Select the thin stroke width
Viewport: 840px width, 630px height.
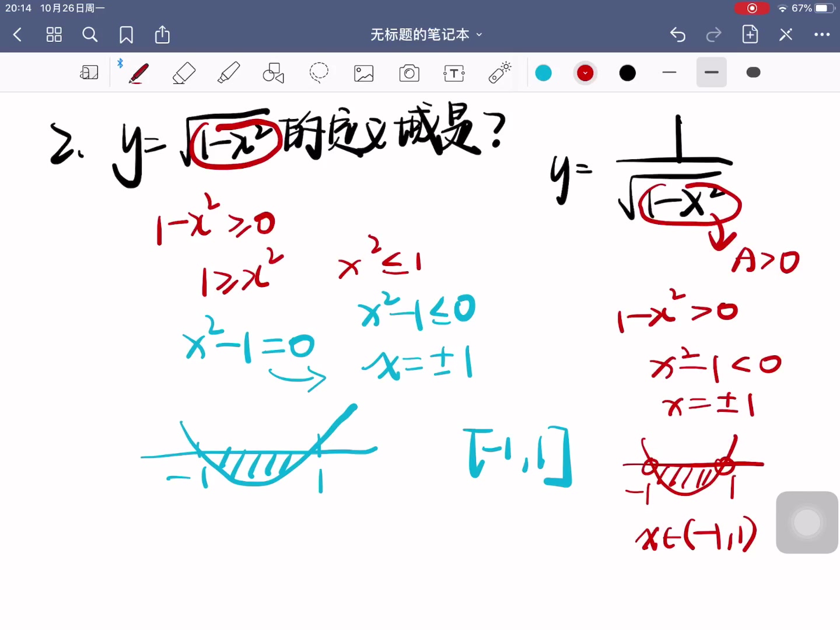click(669, 72)
